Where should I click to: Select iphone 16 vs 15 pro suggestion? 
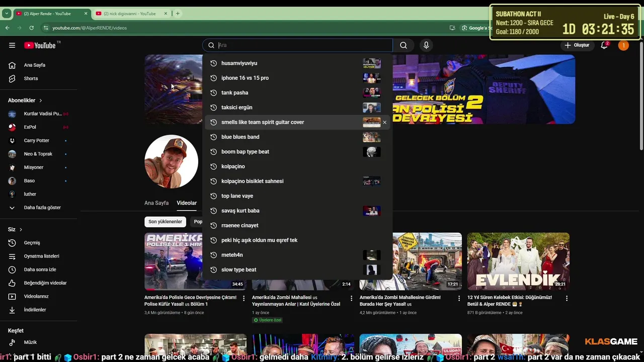297,78
